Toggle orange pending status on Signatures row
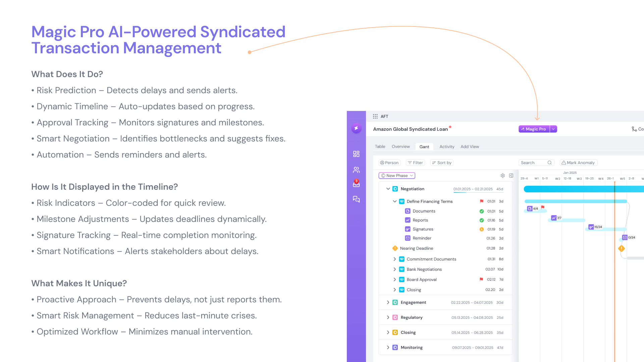The width and height of the screenshot is (644, 362). 481,229
